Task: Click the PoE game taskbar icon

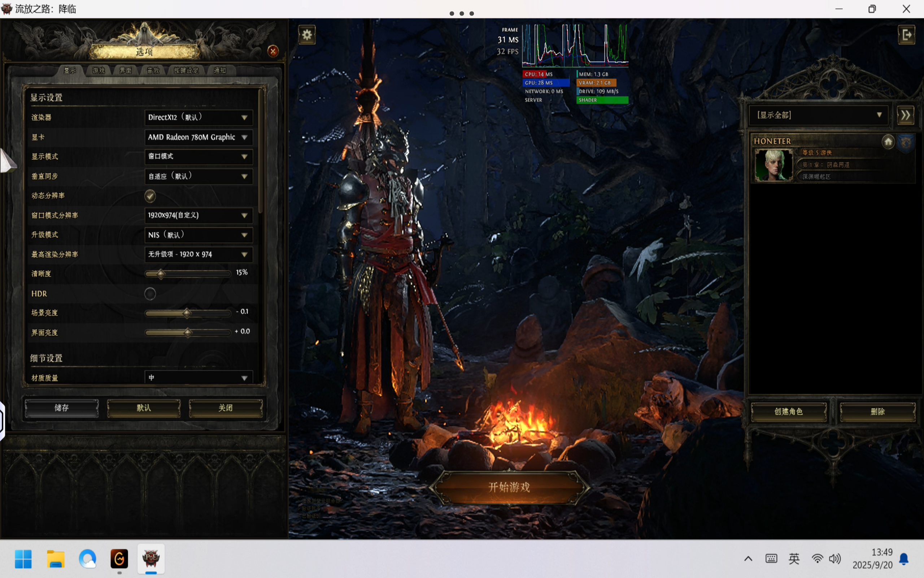Action: pyautogui.click(x=151, y=558)
